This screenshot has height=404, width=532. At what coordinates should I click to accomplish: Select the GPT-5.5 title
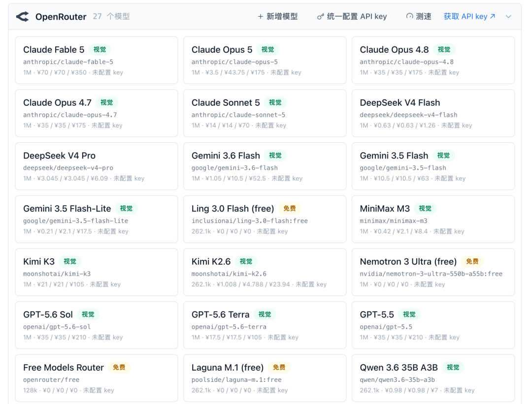[x=377, y=314]
